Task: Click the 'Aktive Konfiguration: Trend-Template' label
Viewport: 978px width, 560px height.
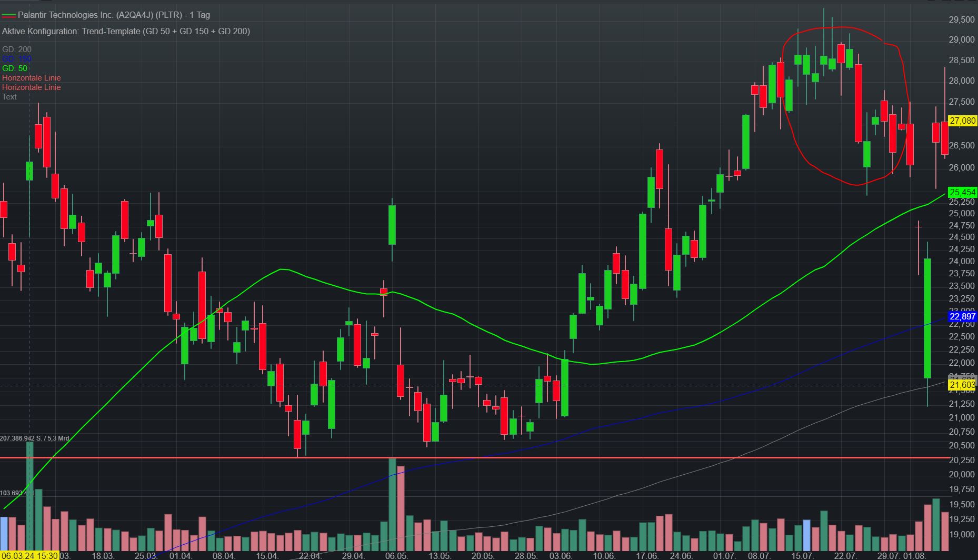Action: pos(126,31)
